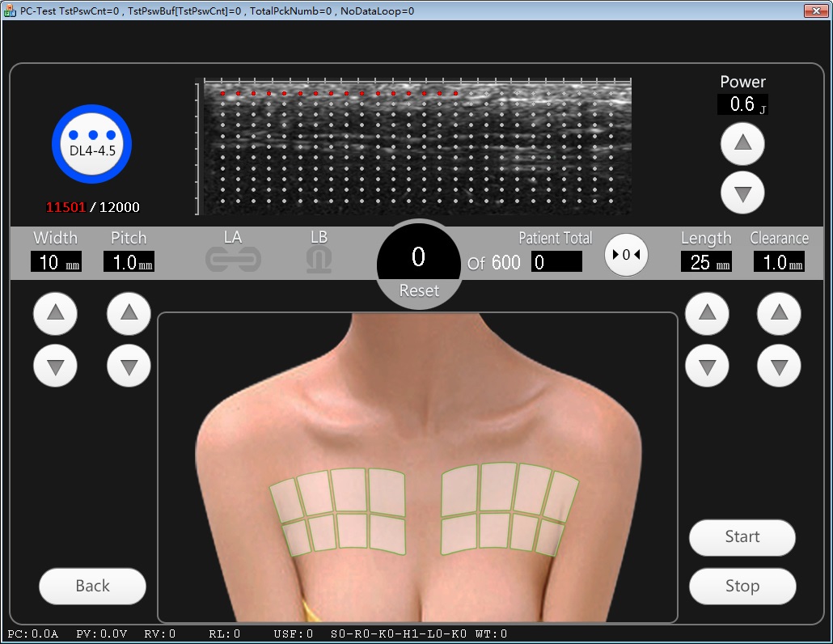833x644 pixels.
Task: Decrease Length using the down arrow
Action: [707, 366]
